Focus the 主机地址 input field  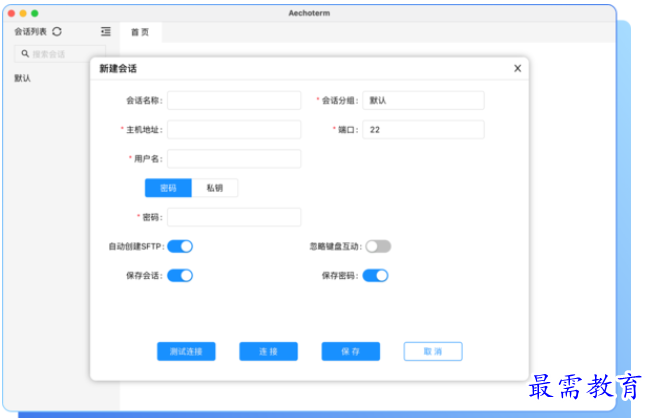coord(234,129)
